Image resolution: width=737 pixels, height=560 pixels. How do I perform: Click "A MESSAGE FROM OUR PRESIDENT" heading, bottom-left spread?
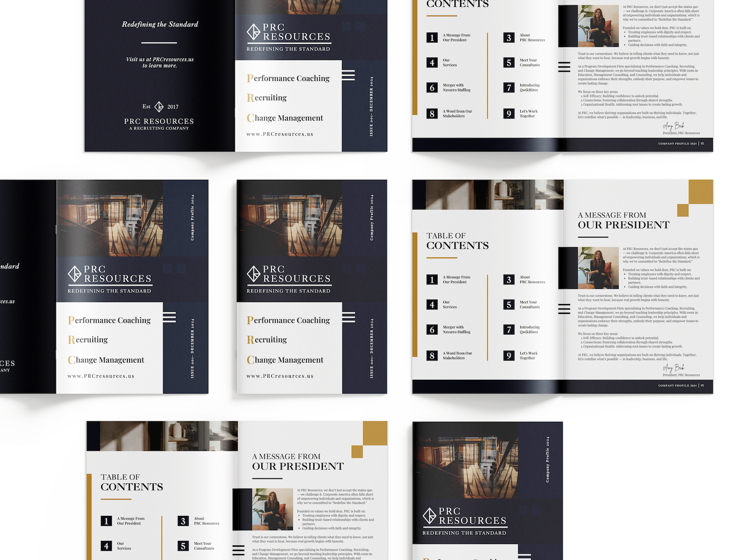point(298,462)
